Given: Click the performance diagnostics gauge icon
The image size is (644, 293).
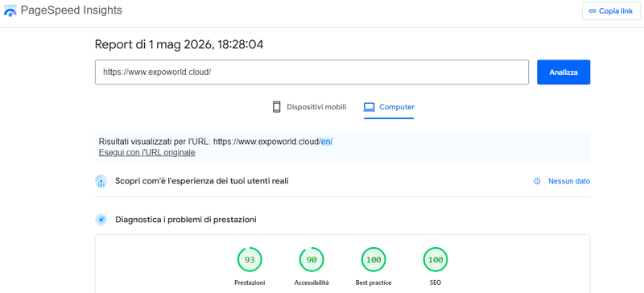Looking at the screenshot, I should point(101,220).
